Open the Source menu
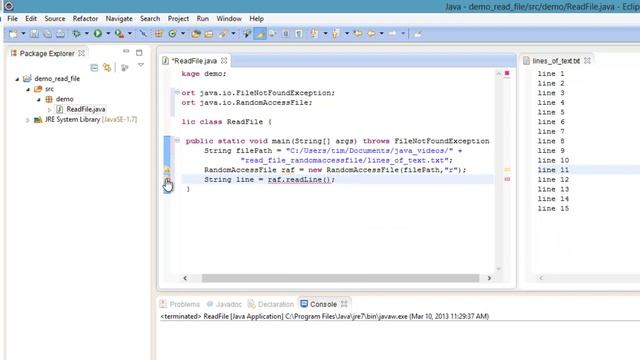The width and height of the screenshot is (640, 360). pyautogui.click(x=55, y=19)
